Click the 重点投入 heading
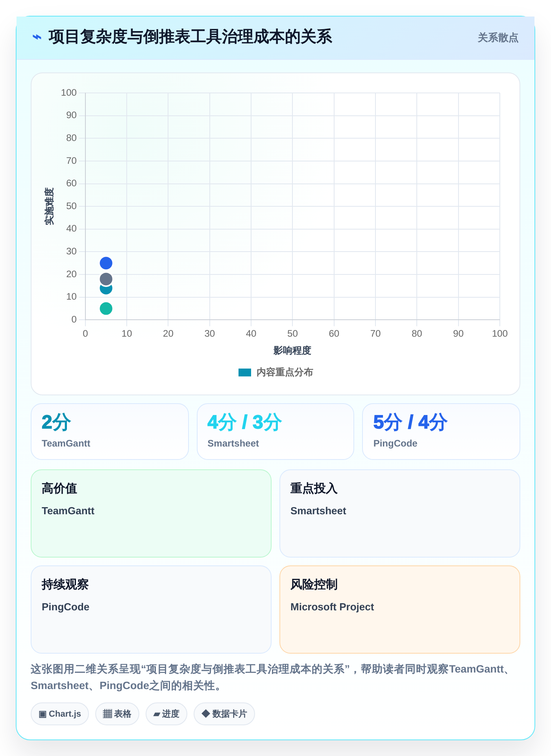 click(314, 488)
